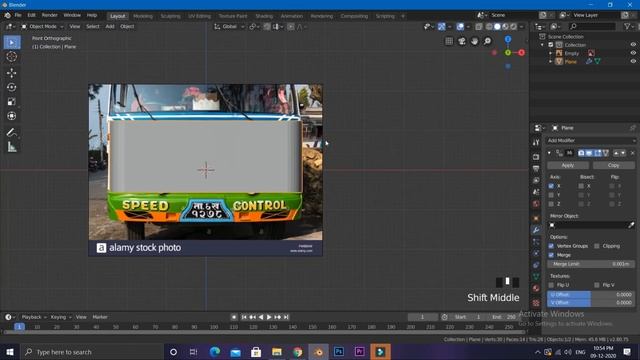Screen dimensions: 640x360
Task: Click the pan view hand icon
Action: 474,41
